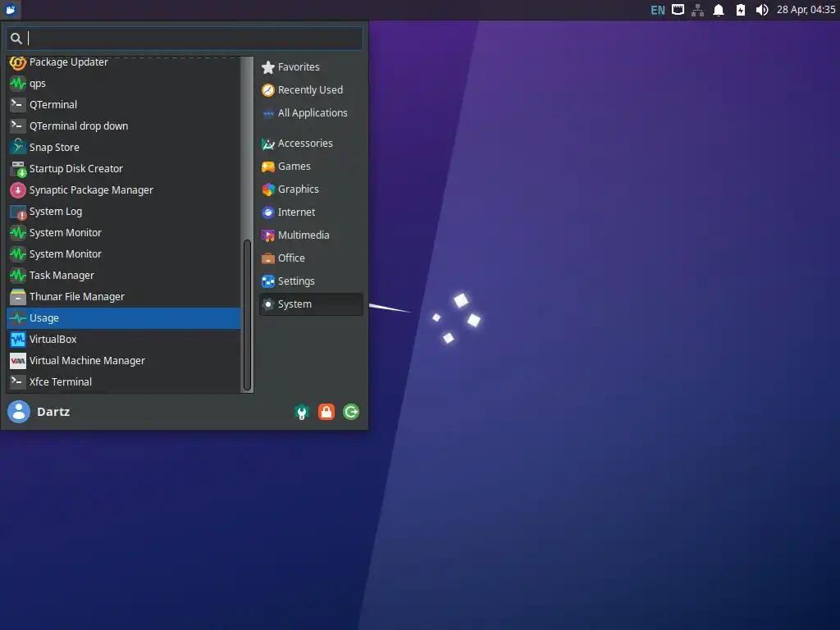The image size is (840, 630).
Task: Select Settings category
Action: (311, 282)
